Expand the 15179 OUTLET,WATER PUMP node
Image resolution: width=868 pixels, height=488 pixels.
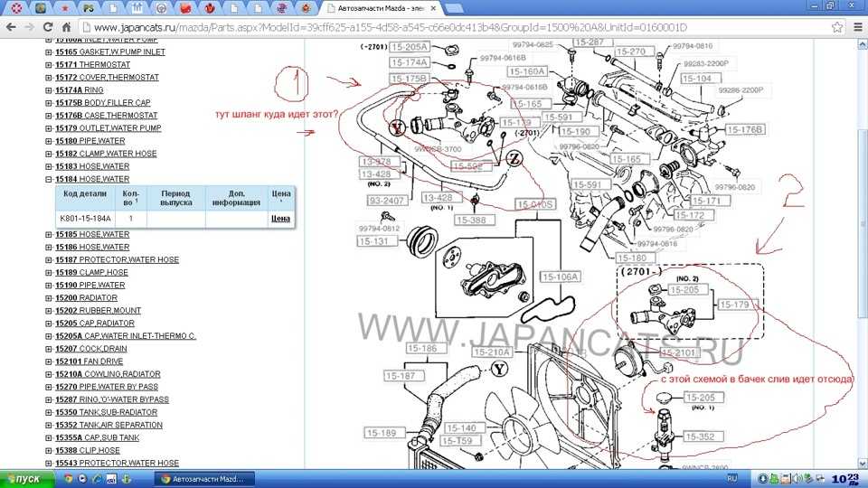[49, 128]
